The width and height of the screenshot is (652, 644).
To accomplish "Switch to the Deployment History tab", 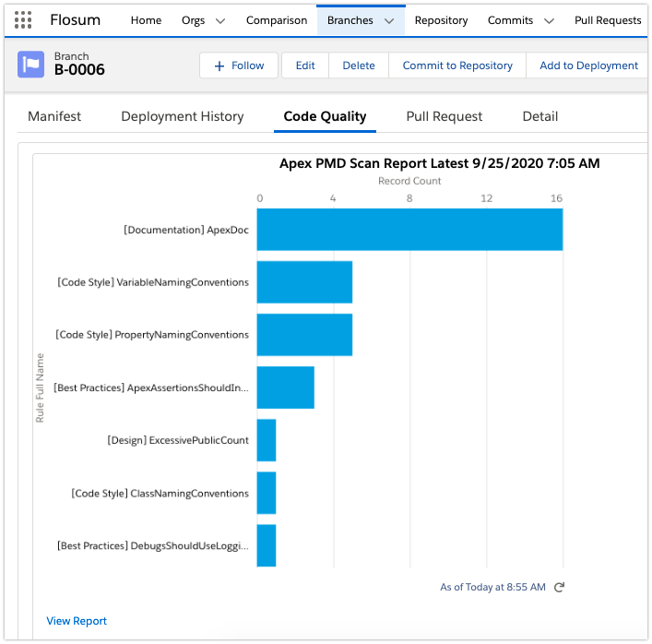I will pyautogui.click(x=182, y=116).
